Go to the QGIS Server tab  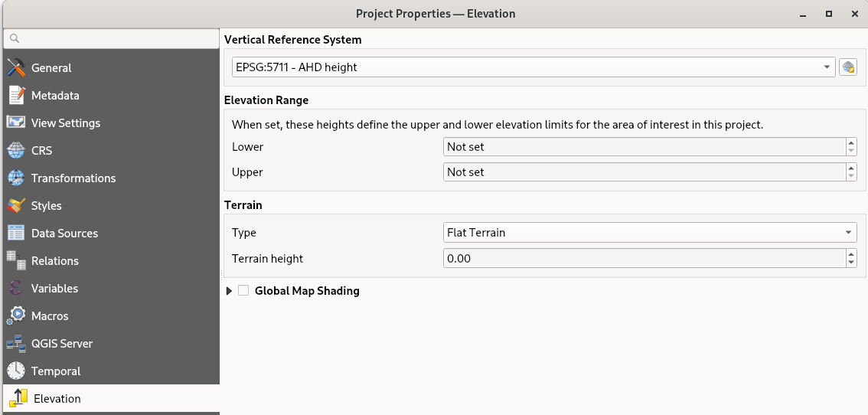click(61, 344)
